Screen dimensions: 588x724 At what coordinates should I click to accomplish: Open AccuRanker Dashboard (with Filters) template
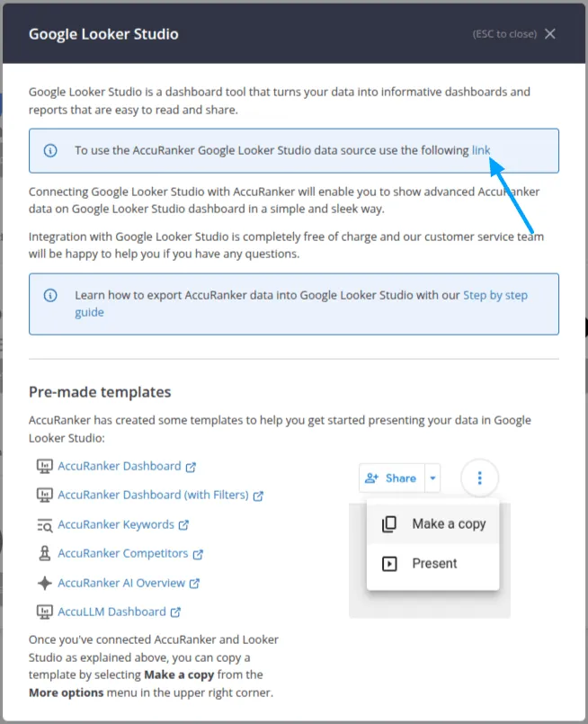point(153,495)
